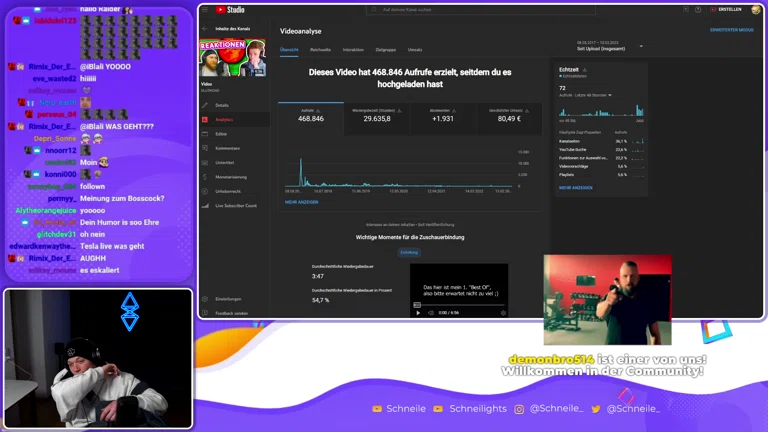Image resolution: width=768 pixels, height=432 pixels.
Task: Click chat message 'Tesla live was geht'
Action: (x=112, y=246)
